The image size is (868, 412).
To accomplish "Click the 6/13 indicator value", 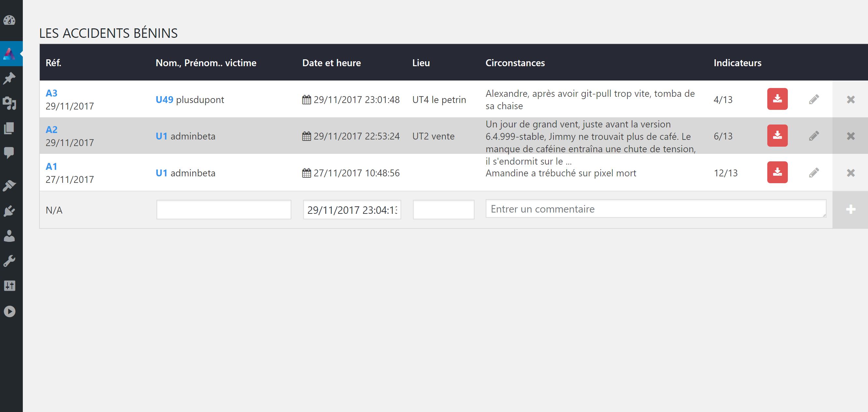I will 723,136.
